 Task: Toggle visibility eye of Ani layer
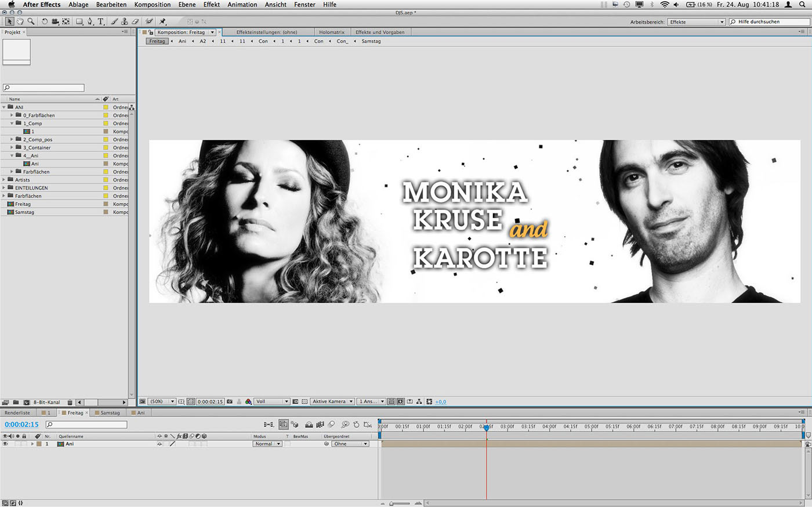click(x=5, y=444)
